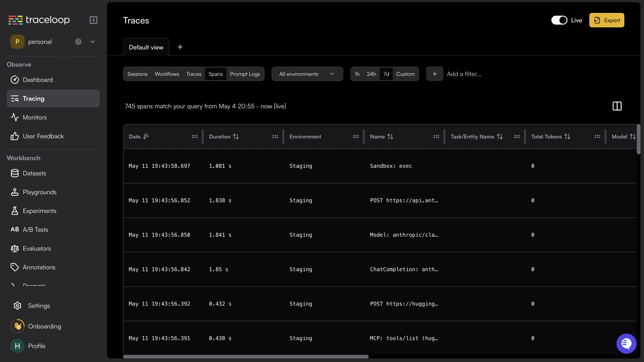
Task: Open Task/Entity Name column options grip
Action: click(516, 136)
